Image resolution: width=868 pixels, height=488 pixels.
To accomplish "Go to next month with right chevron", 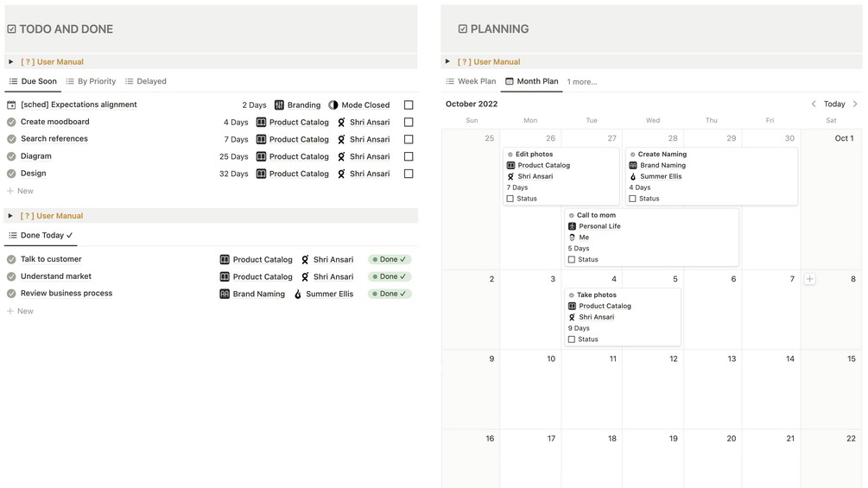I will tap(855, 104).
